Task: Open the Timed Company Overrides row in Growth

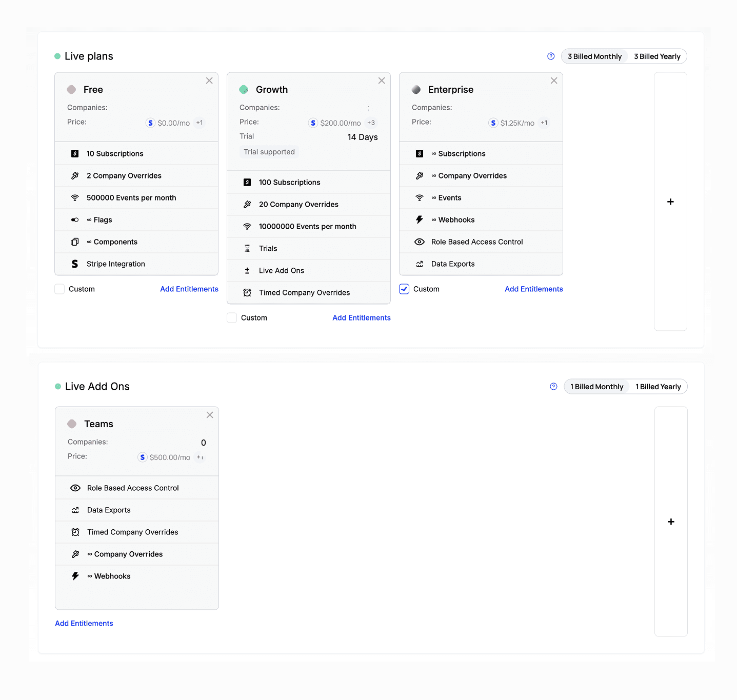Action: tap(304, 293)
